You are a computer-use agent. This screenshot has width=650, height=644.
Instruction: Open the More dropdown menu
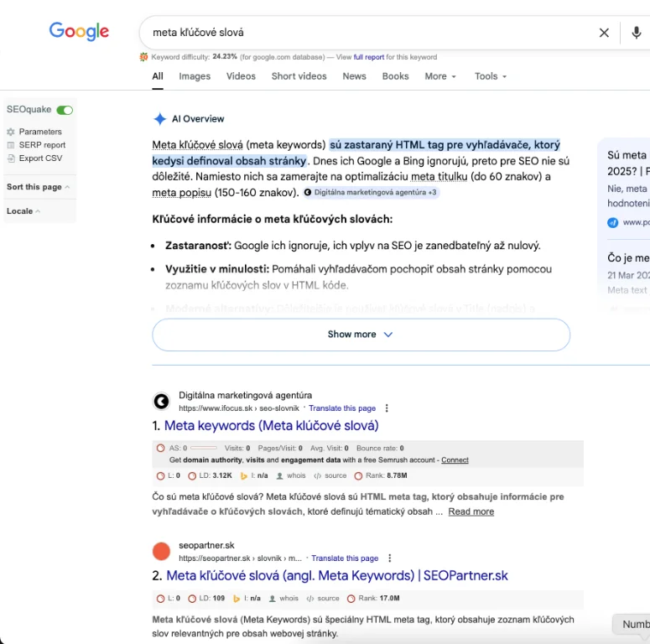[440, 76]
